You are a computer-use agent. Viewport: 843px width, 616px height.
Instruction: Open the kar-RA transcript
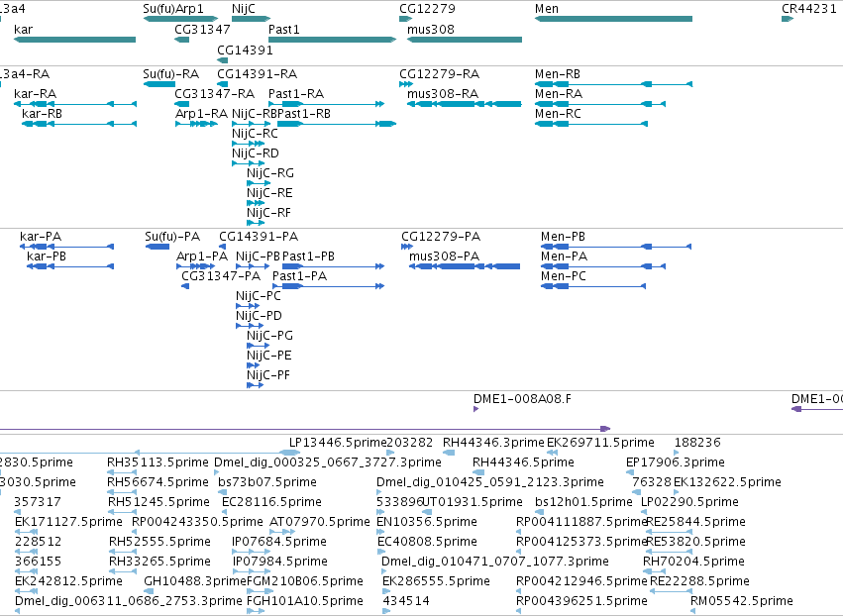click(75, 104)
